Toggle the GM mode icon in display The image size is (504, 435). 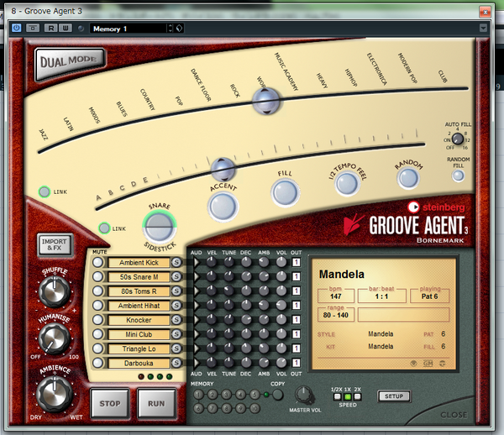[x=428, y=364]
